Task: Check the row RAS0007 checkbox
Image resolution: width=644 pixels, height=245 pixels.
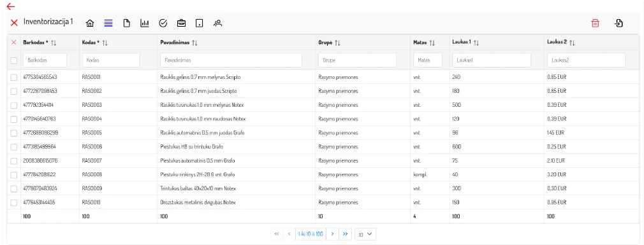Action: click(14, 160)
